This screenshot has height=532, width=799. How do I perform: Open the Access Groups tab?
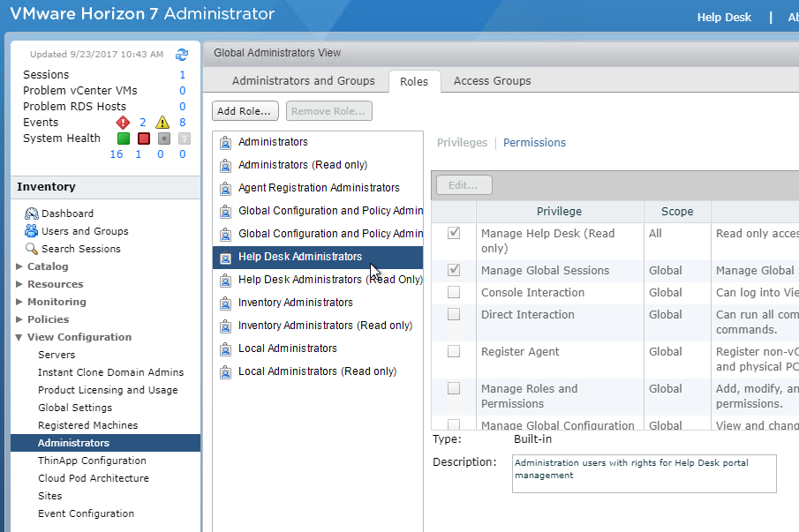click(493, 81)
